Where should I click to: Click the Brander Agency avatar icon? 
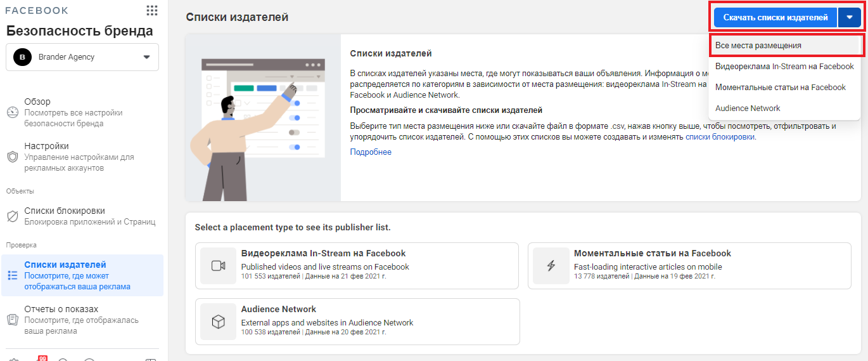click(x=23, y=57)
